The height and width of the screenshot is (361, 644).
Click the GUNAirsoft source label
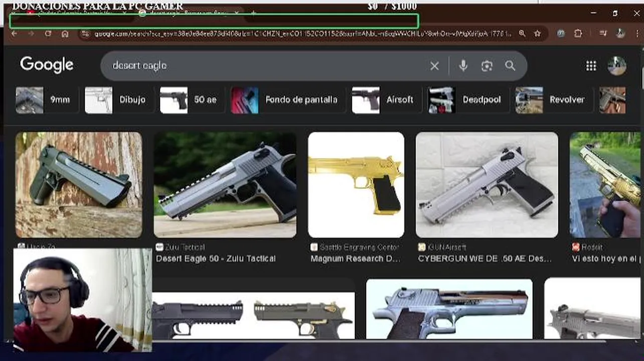[x=446, y=247]
